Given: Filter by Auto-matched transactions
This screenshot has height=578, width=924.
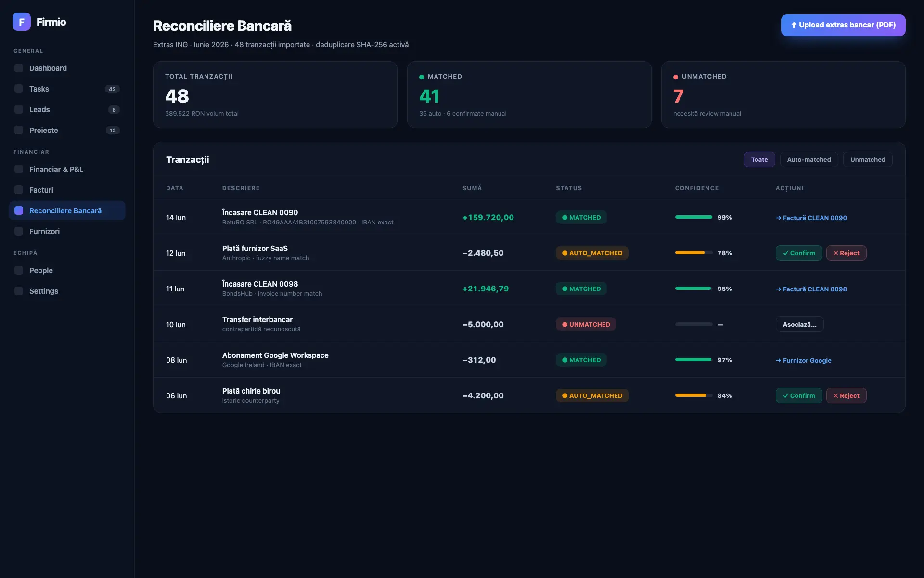Looking at the screenshot, I should [809, 159].
